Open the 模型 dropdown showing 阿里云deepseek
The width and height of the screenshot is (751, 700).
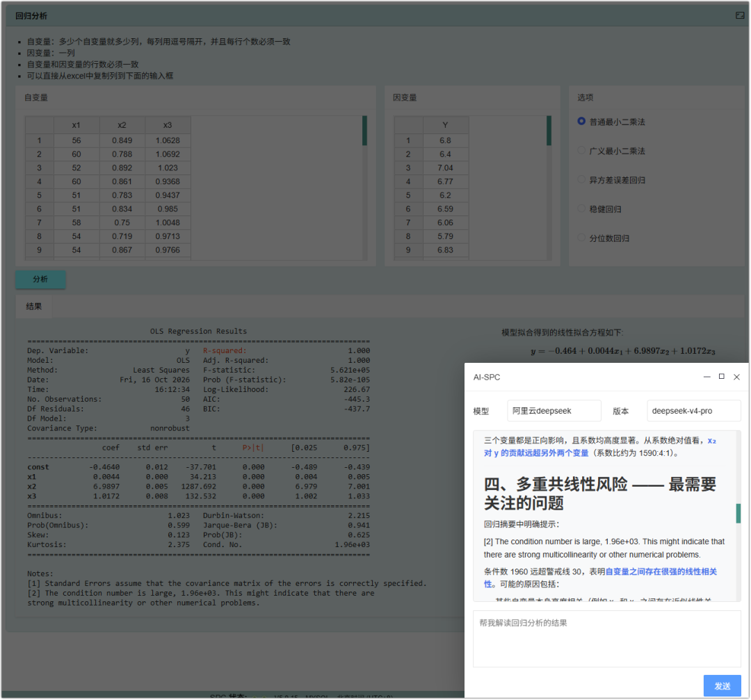(554, 411)
